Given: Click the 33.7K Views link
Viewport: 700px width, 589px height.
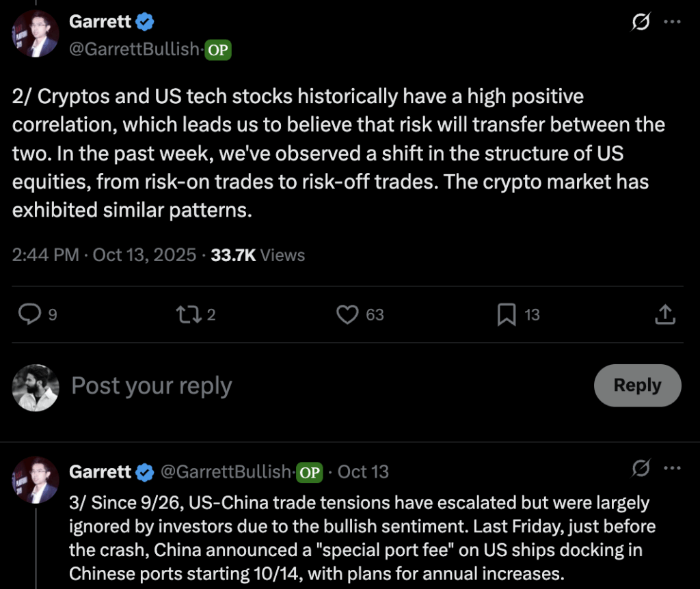Looking at the screenshot, I should click(258, 255).
